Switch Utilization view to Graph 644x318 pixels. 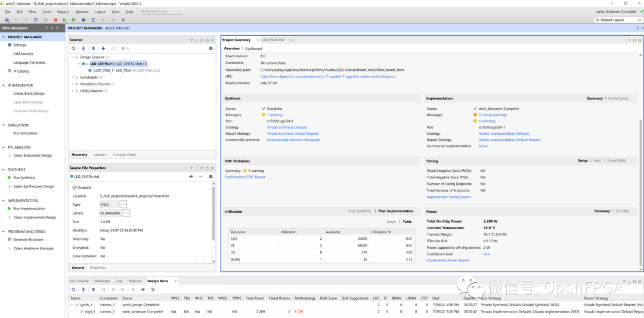click(x=391, y=221)
